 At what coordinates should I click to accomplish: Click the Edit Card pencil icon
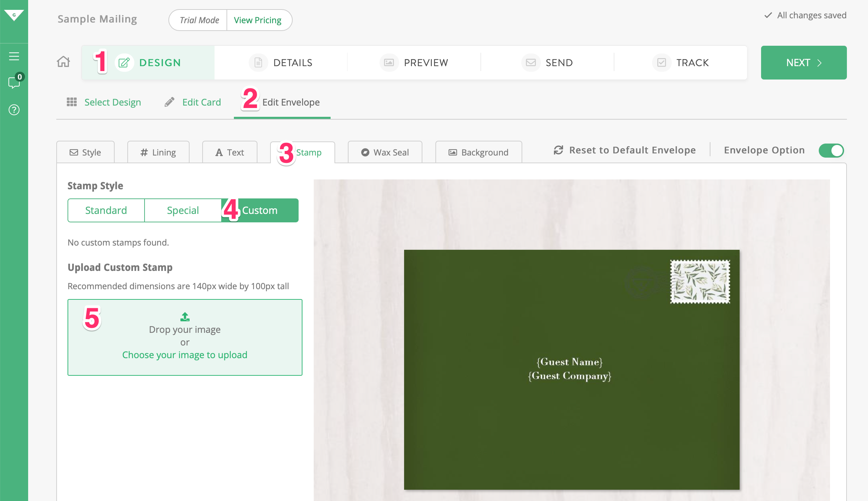(170, 102)
